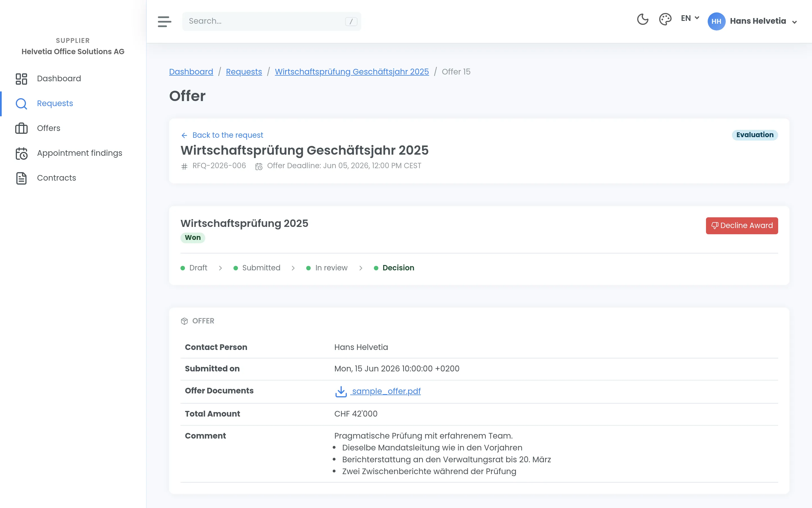The image size is (812, 508).
Task: Click the Appointment findings calendar icon
Action: coord(21,154)
